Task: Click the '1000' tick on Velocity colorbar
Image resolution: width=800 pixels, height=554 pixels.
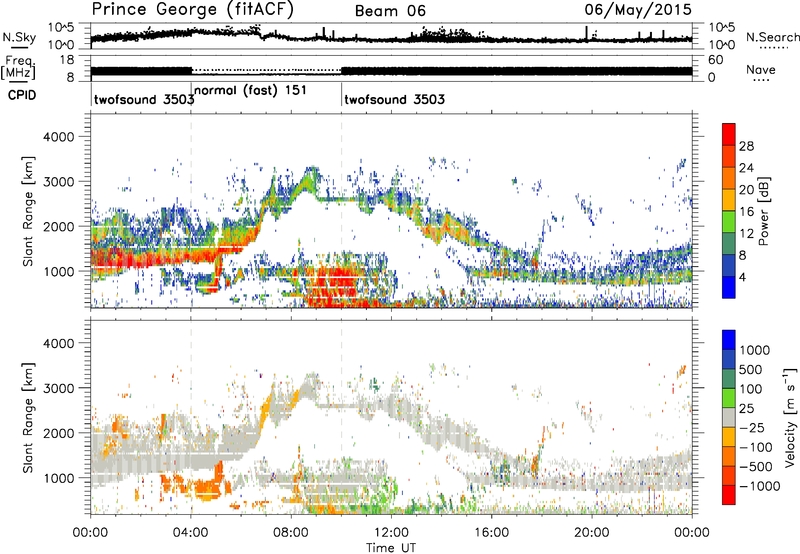Action: tap(755, 350)
